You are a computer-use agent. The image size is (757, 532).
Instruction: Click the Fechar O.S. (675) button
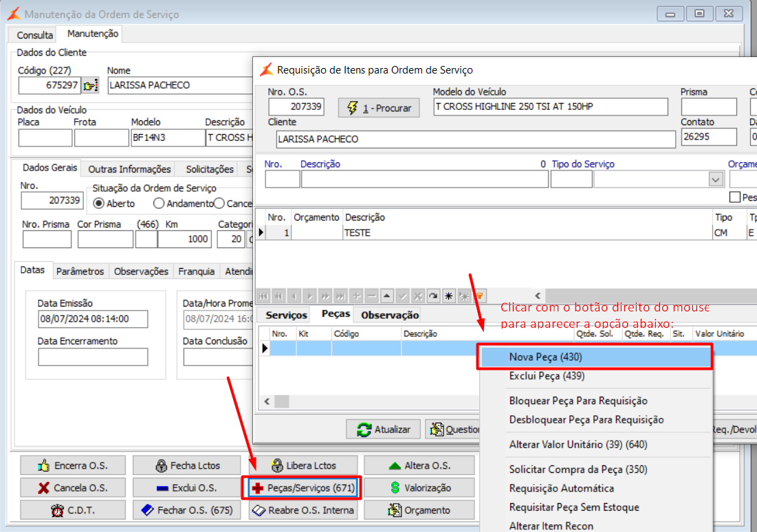click(186, 510)
